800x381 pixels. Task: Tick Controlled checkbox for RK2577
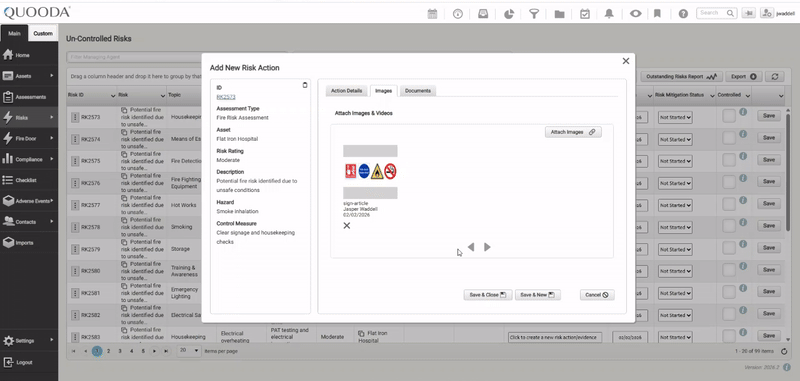pyautogui.click(x=729, y=204)
